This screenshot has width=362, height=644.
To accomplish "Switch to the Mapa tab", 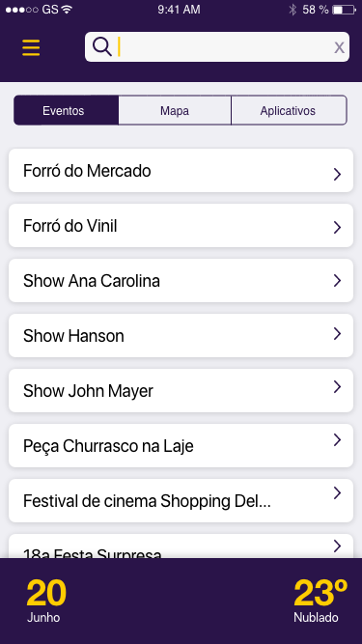I will [175, 110].
